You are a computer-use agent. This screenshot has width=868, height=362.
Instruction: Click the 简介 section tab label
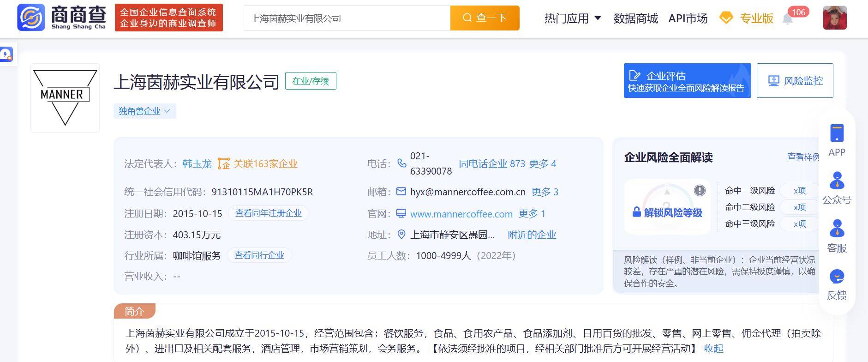click(134, 311)
